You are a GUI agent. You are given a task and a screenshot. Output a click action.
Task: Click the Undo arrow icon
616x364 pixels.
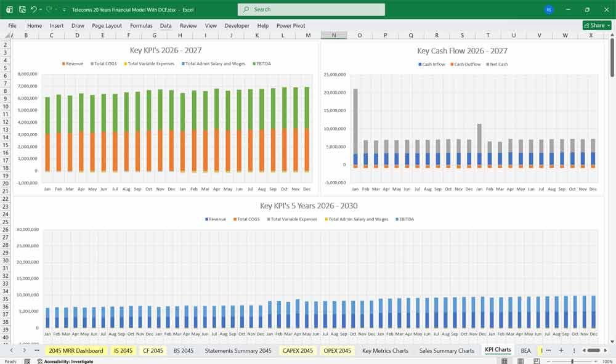[x=33, y=9]
